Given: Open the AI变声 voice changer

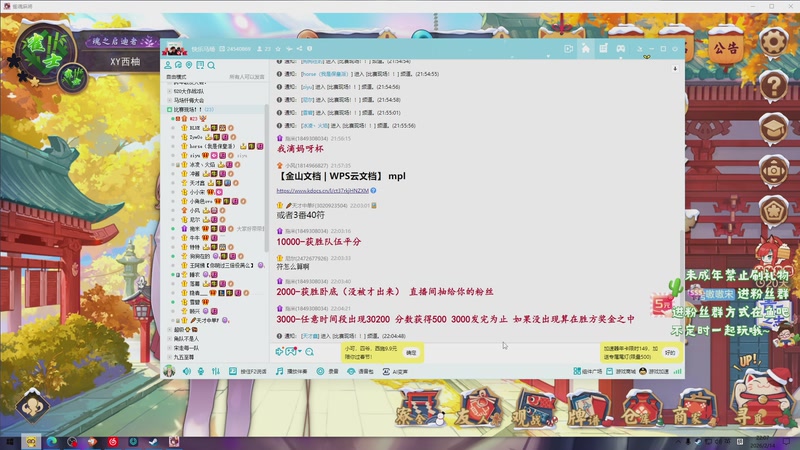Looking at the screenshot, I should coord(395,371).
